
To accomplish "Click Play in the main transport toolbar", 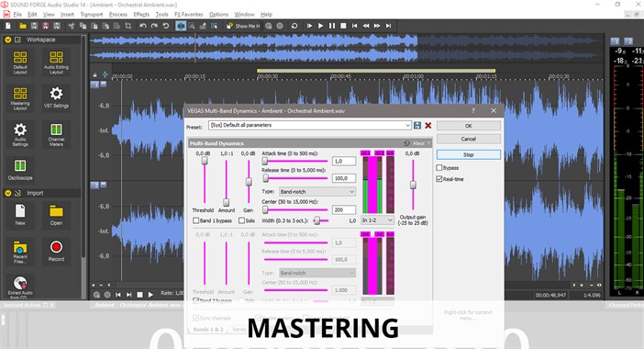I will [321, 26].
